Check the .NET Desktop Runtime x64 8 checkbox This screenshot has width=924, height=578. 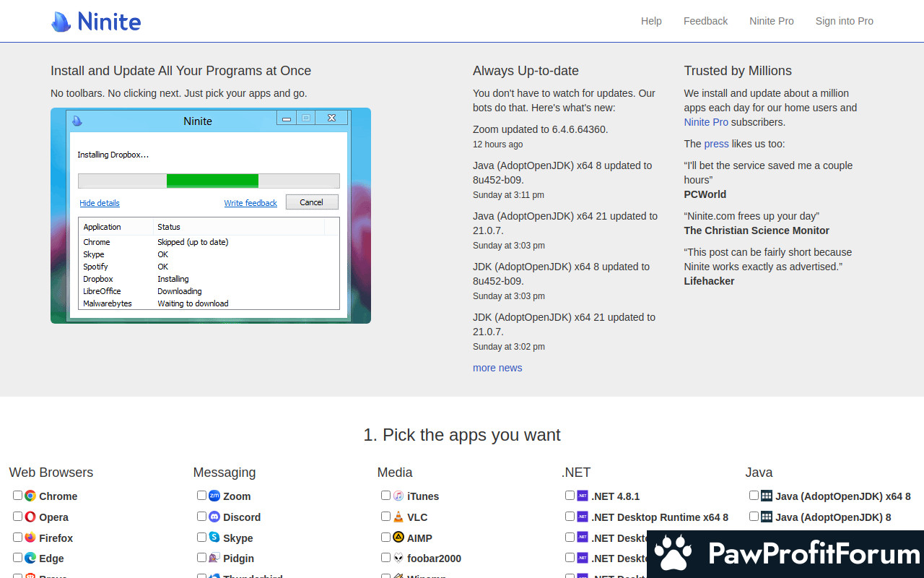pos(570,517)
